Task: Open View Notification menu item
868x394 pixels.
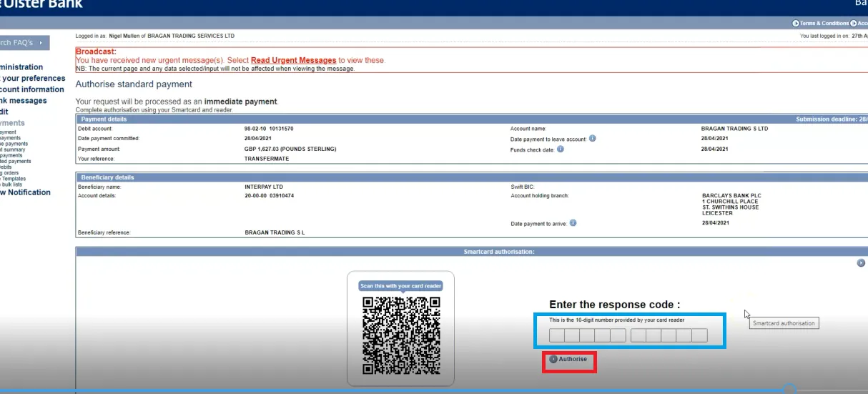Action: (x=25, y=192)
